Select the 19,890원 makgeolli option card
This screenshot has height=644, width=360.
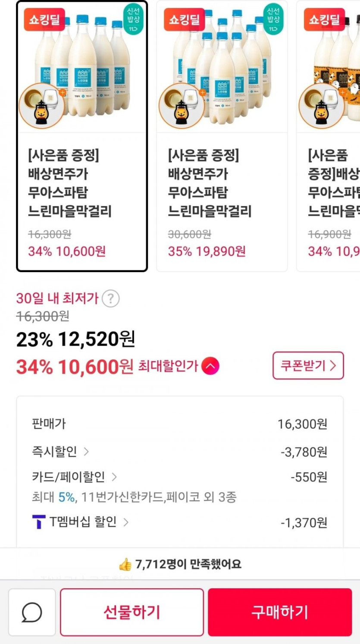(222, 136)
